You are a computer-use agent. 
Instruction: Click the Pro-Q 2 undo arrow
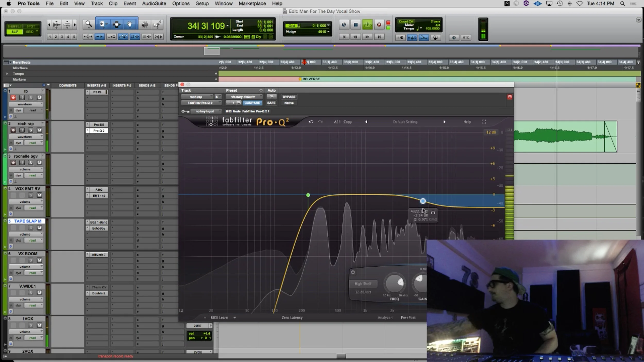[311, 122]
